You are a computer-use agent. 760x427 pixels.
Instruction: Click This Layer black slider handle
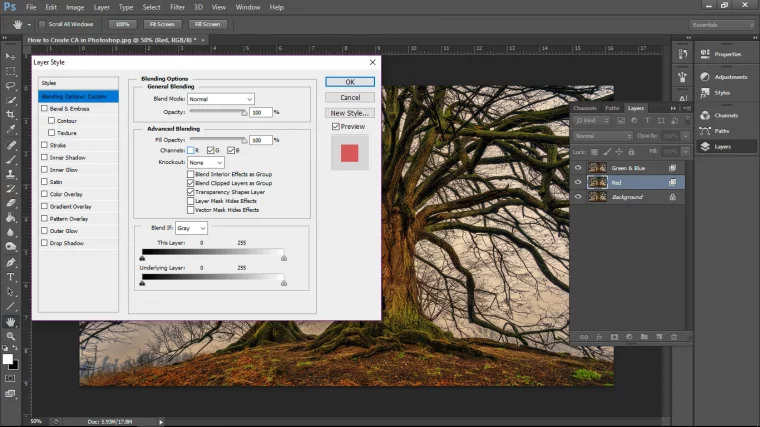[142, 258]
